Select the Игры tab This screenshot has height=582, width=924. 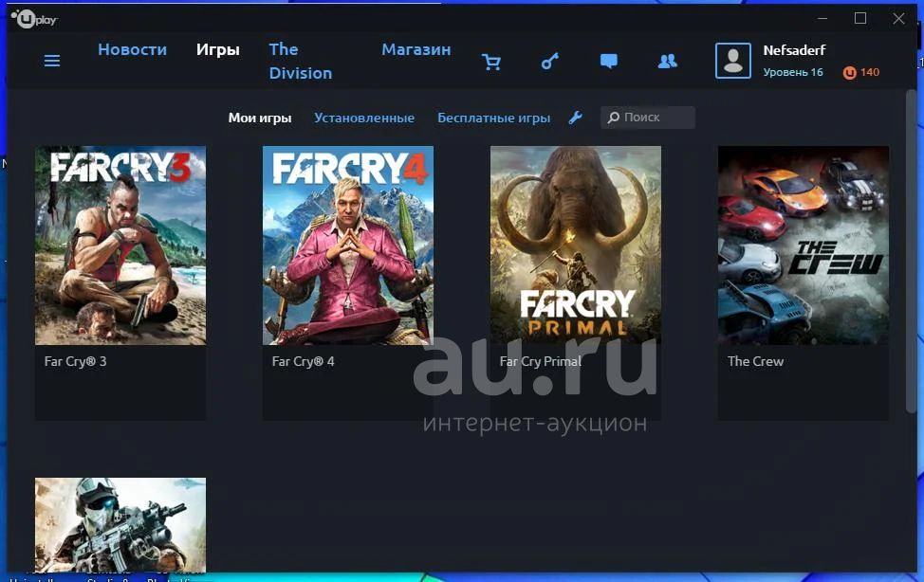218,49
